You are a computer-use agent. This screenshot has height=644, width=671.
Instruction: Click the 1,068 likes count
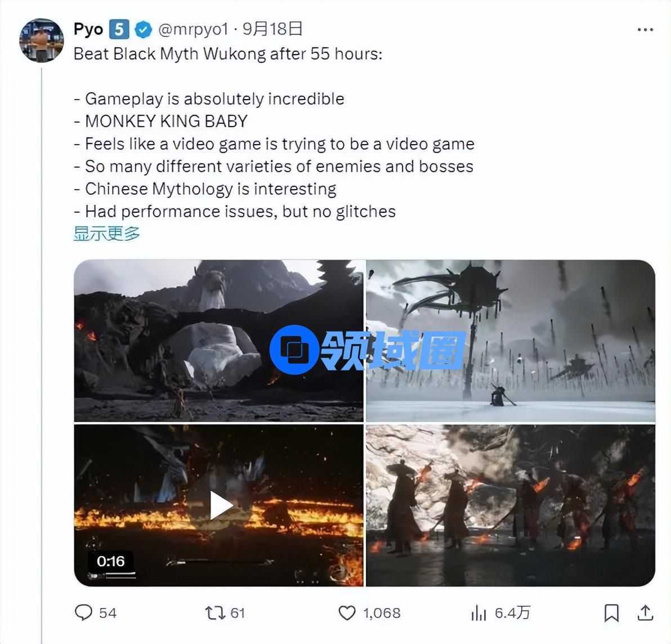[382, 613]
